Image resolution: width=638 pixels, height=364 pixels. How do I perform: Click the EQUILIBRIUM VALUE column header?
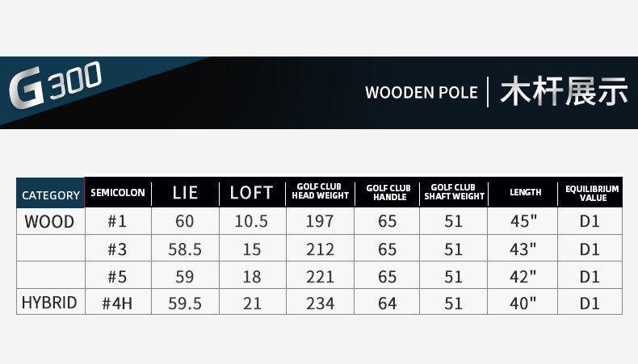coord(591,193)
